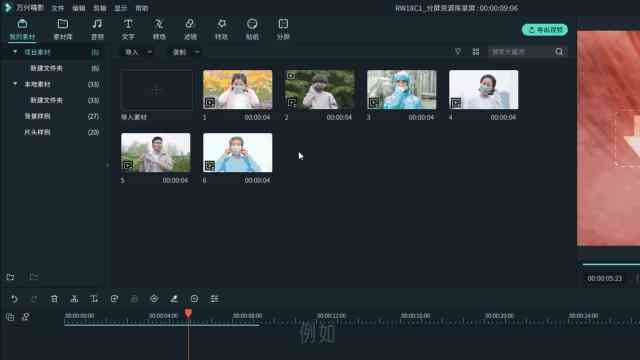Click the speed clock icon
Screen dimensions: 640x360
114,299
